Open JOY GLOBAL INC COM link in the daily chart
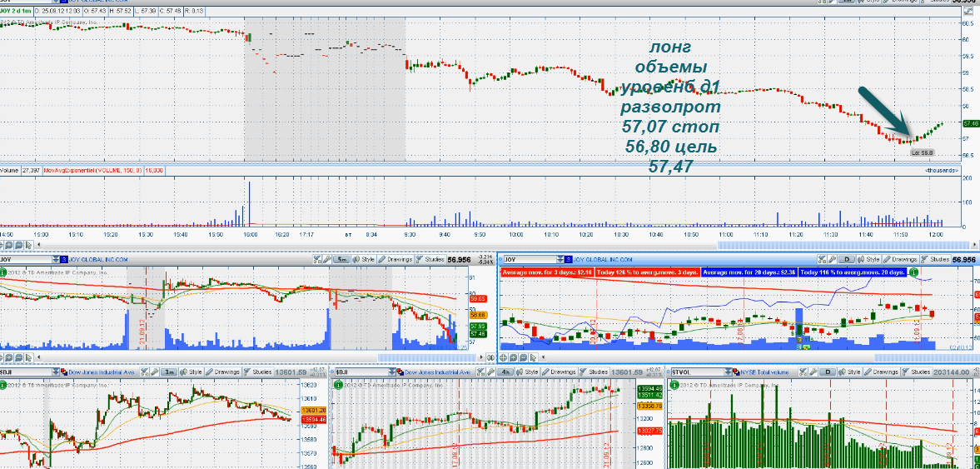Image resolution: width=980 pixels, height=469 pixels. pos(603,260)
